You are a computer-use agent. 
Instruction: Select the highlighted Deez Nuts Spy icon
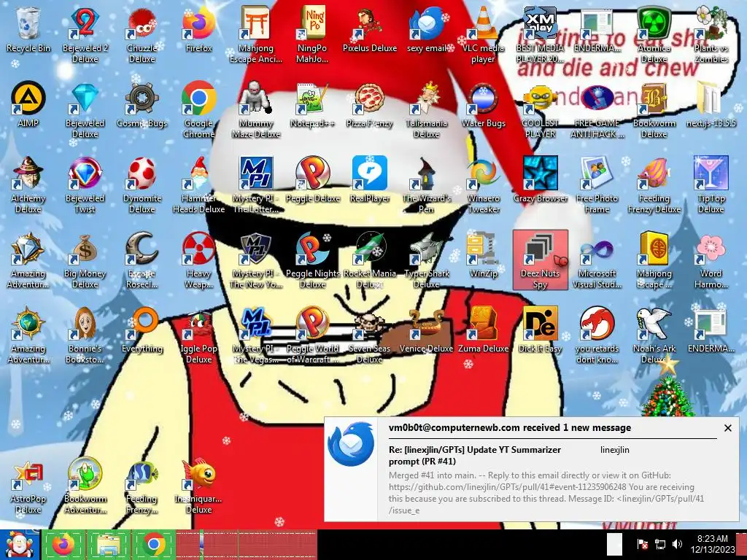(x=541, y=260)
